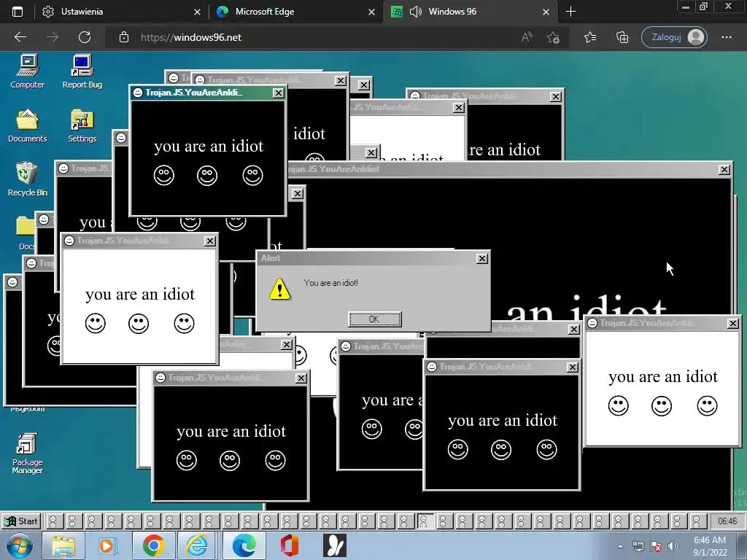
Task: Close the Ustawienia tab
Action: [x=197, y=12]
